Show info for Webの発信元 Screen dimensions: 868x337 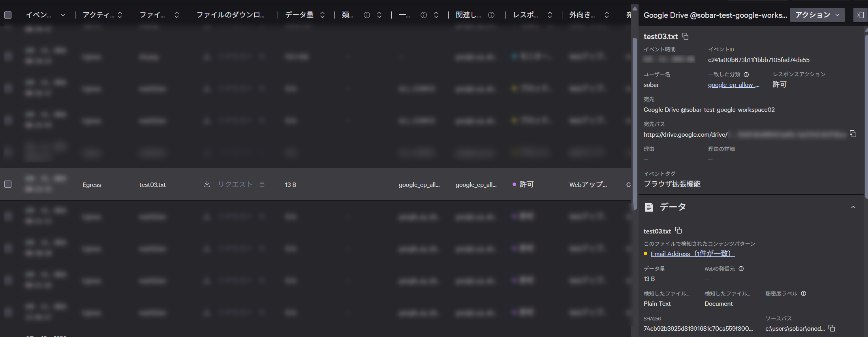click(741, 269)
